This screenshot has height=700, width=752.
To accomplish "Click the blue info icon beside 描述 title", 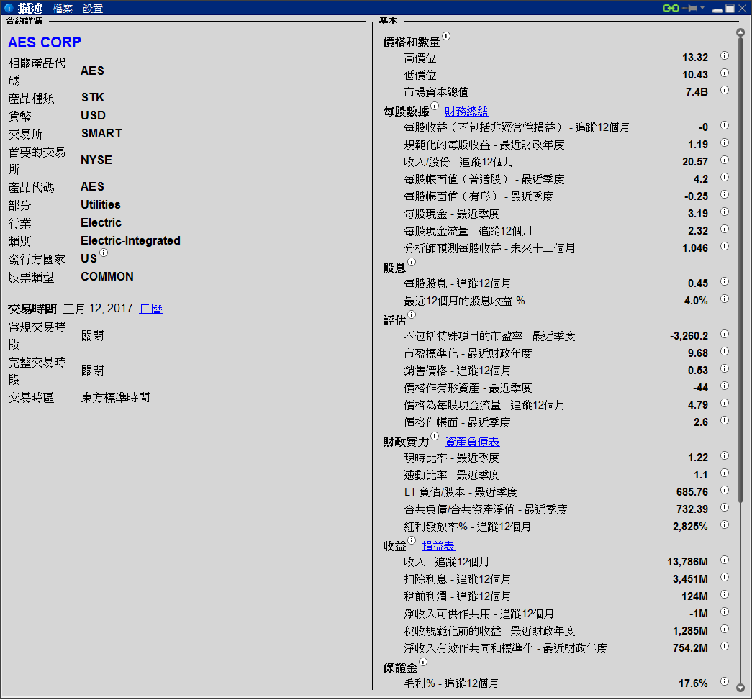I will [x=9, y=8].
